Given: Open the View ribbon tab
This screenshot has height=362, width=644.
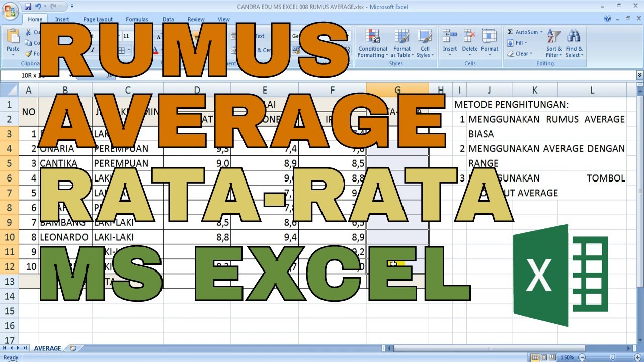Looking at the screenshot, I should tap(224, 19).
